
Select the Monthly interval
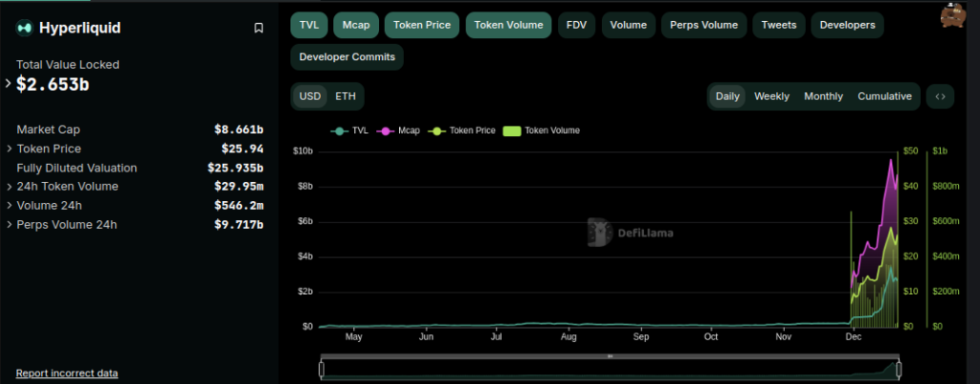[823, 97]
